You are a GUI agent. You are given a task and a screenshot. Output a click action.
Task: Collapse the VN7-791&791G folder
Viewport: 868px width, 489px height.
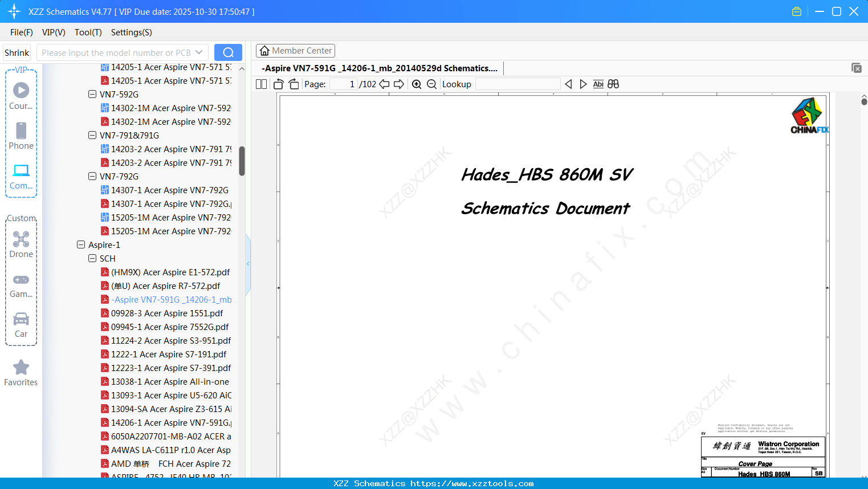pyautogui.click(x=92, y=135)
